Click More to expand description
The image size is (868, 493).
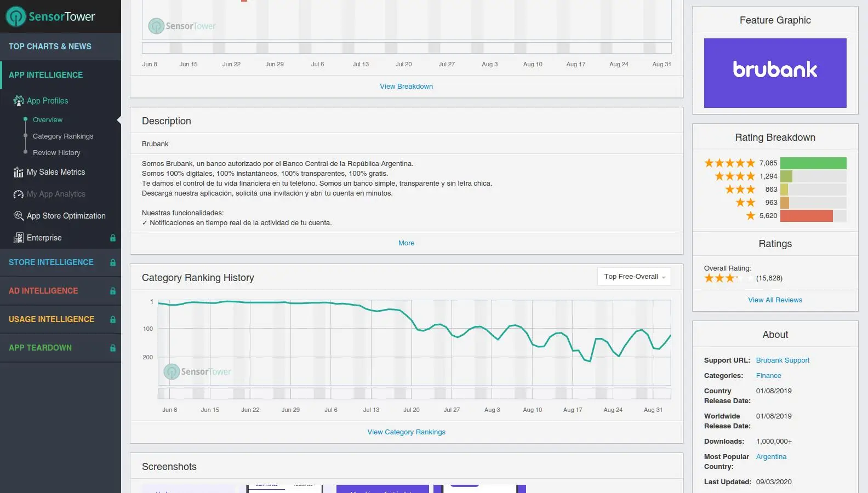tap(407, 243)
